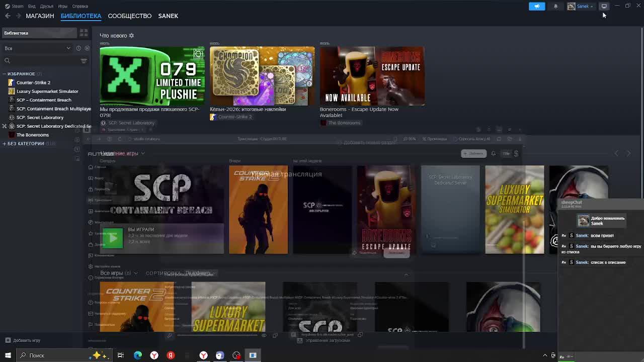Click the library search field
Screen dimensions: 644x362
pos(40,61)
